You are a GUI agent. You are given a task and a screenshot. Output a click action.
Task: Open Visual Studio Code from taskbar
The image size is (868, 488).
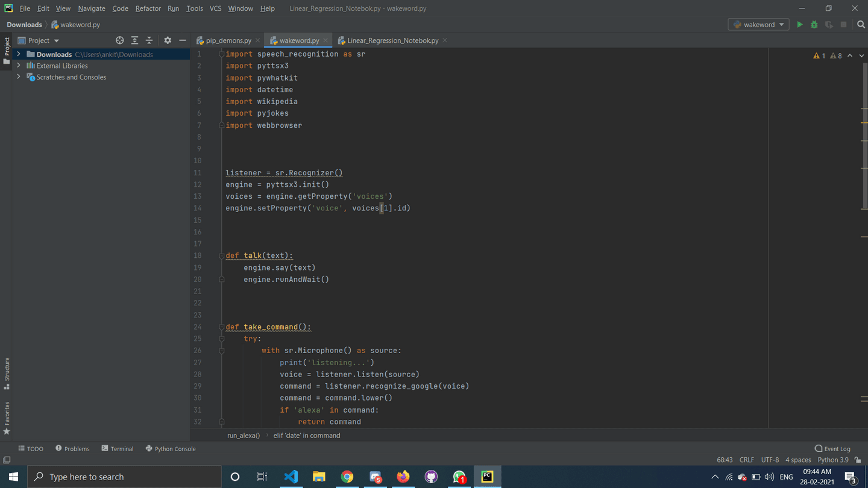click(291, 477)
